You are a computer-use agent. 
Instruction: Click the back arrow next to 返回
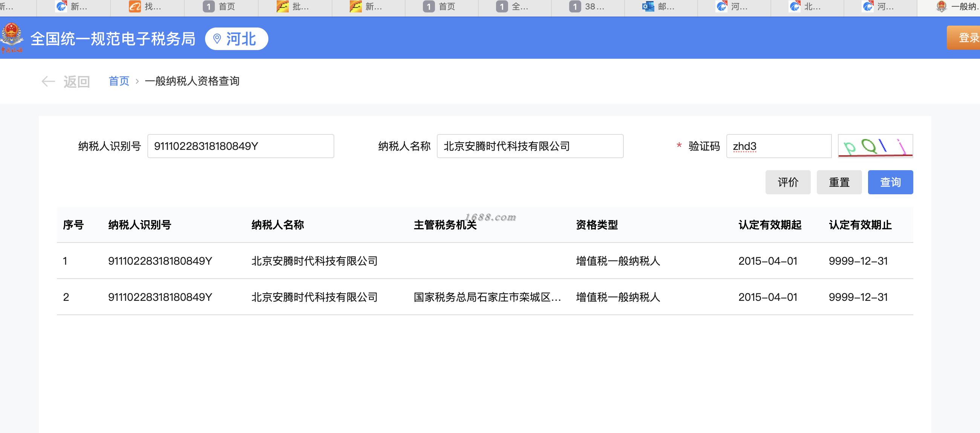[x=48, y=81]
